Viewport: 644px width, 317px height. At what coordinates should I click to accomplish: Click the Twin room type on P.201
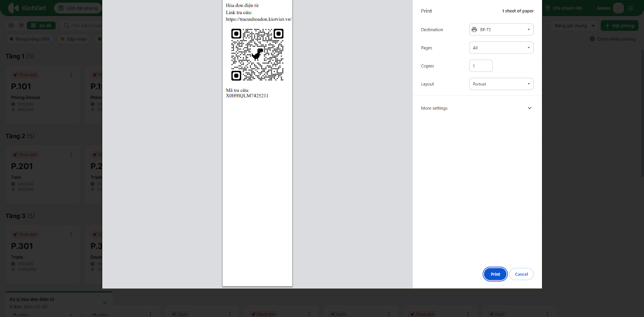point(16,177)
